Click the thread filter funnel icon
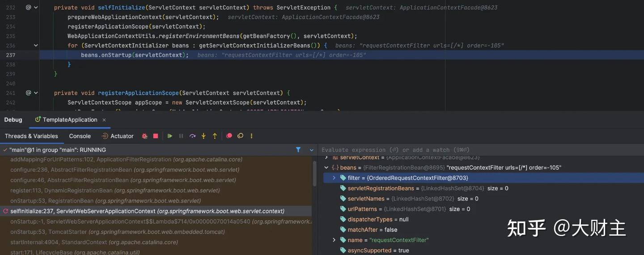644x255 pixels. click(298, 150)
